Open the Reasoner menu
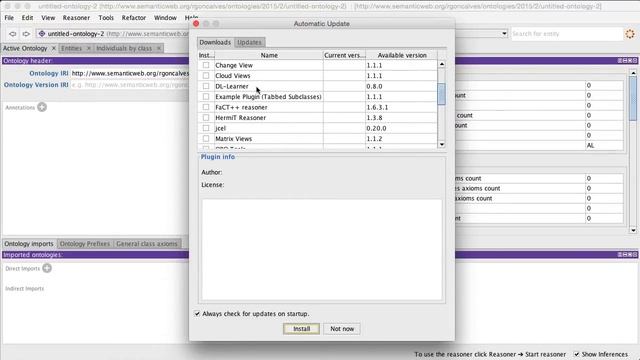The image size is (640, 360). pos(76,18)
